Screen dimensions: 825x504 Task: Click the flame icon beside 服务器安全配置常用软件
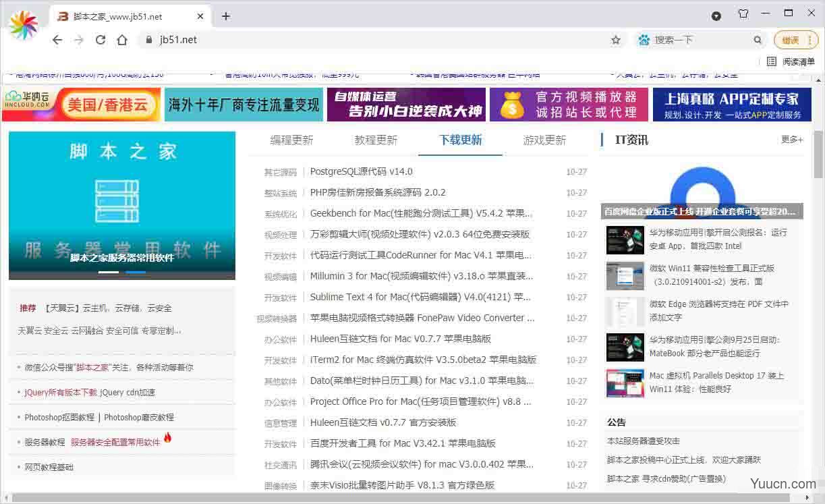[x=167, y=437]
